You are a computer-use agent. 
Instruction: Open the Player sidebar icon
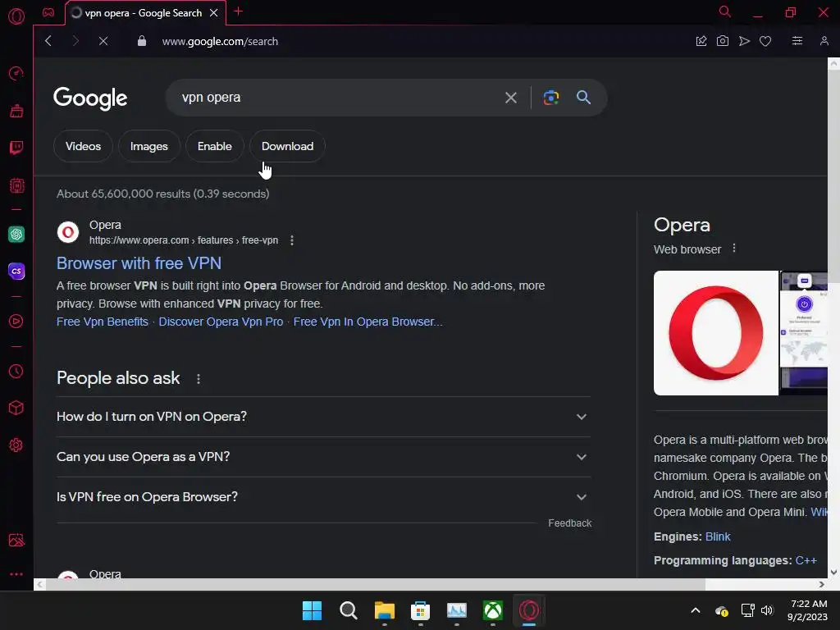point(16,321)
